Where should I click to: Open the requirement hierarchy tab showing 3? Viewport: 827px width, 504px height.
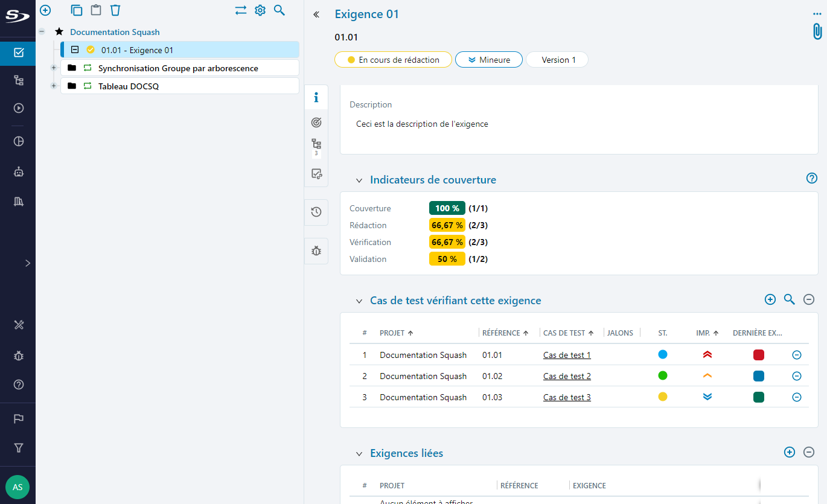pyautogui.click(x=316, y=147)
